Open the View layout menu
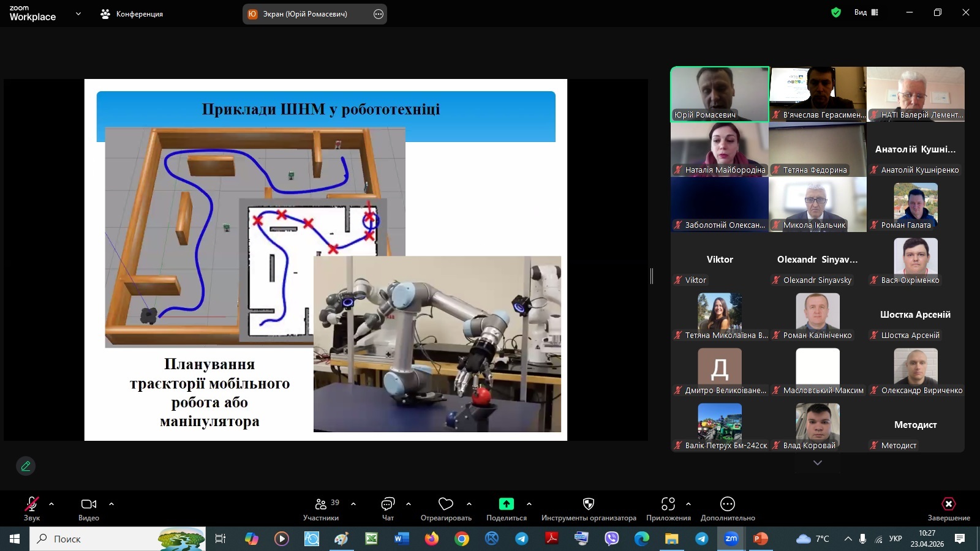Screen dimensions: 980x551 pos(866,12)
